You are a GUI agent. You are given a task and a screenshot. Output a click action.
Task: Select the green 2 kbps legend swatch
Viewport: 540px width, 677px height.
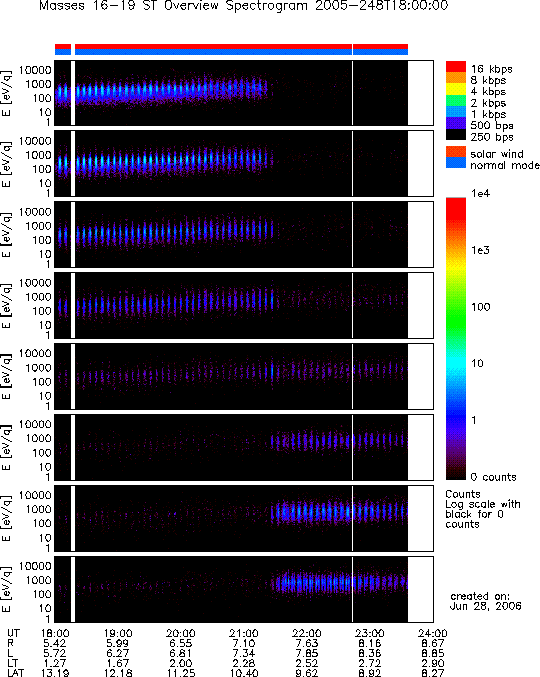(x=456, y=101)
